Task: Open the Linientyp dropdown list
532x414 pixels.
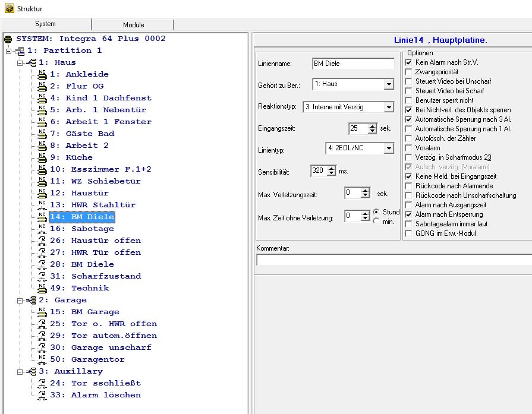Action: click(x=388, y=148)
